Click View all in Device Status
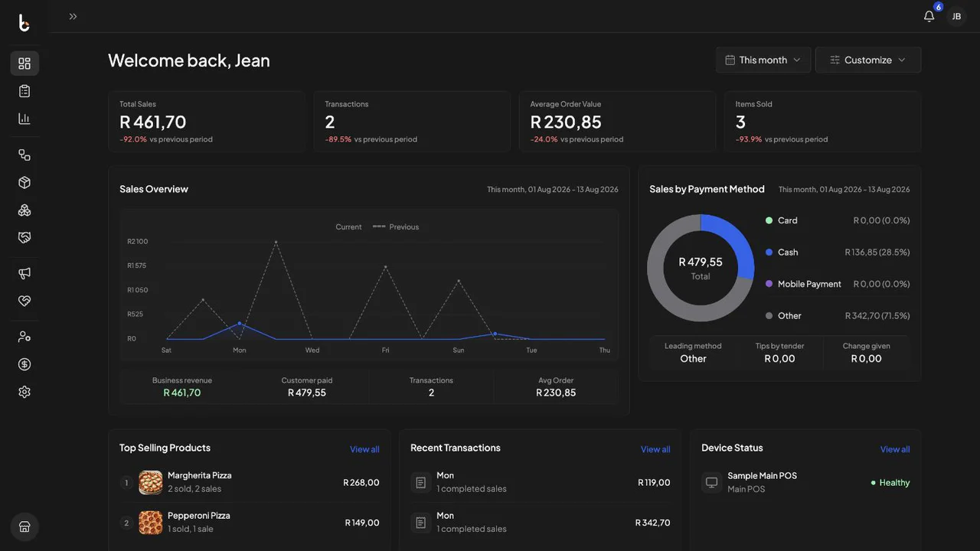The width and height of the screenshot is (980, 551). coord(895,449)
